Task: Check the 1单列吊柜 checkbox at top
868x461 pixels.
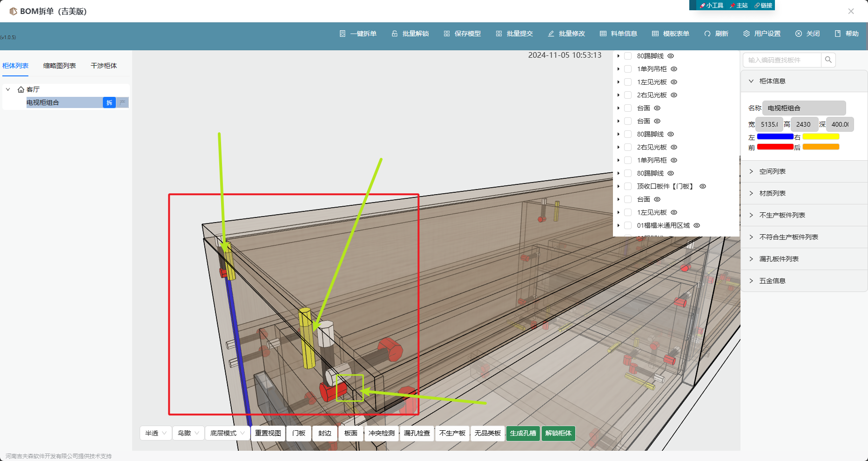Action: (628, 69)
